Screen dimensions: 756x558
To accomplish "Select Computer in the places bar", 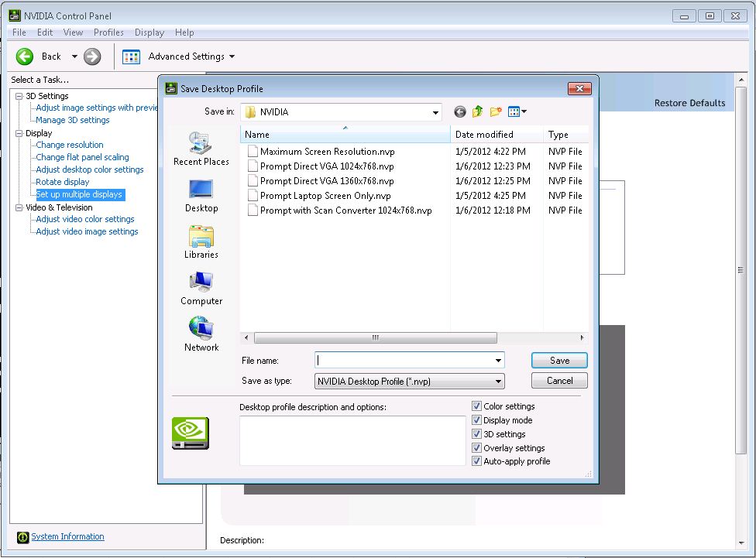I will point(201,289).
